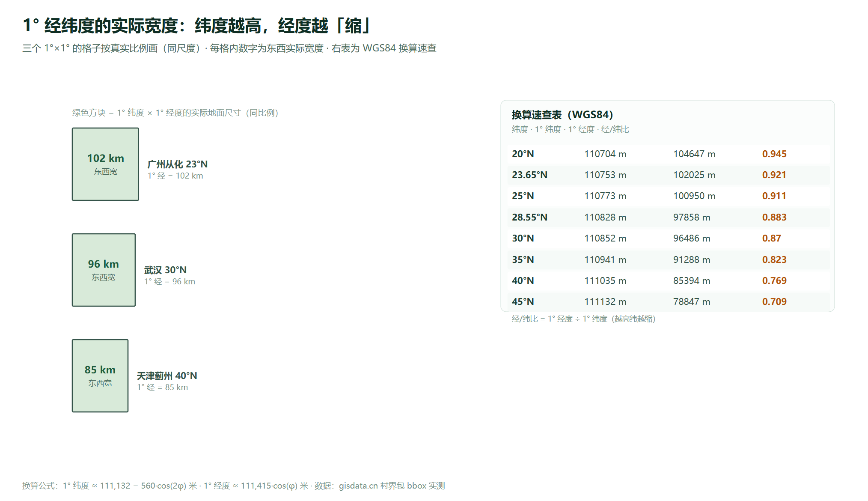Click the value 96486 m
This screenshot has width=868, height=501.
pyautogui.click(x=692, y=239)
